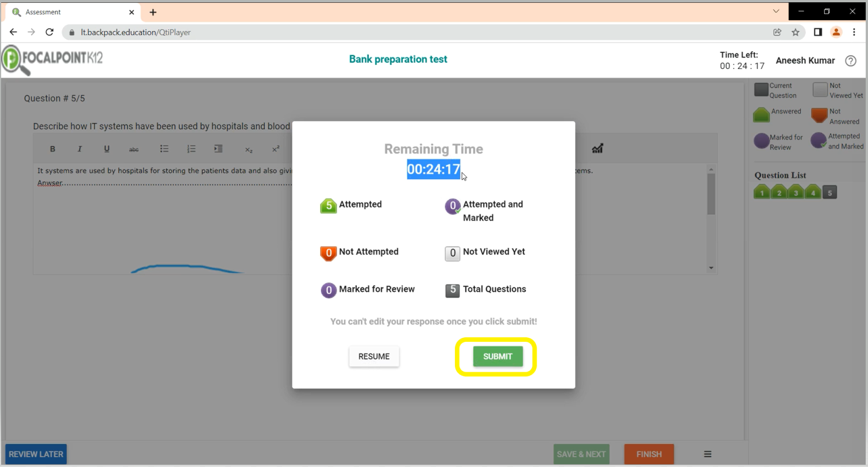The width and height of the screenshot is (868, 467).
Task: Go to question 1 in Question List
Action: (x=762, y=192)
